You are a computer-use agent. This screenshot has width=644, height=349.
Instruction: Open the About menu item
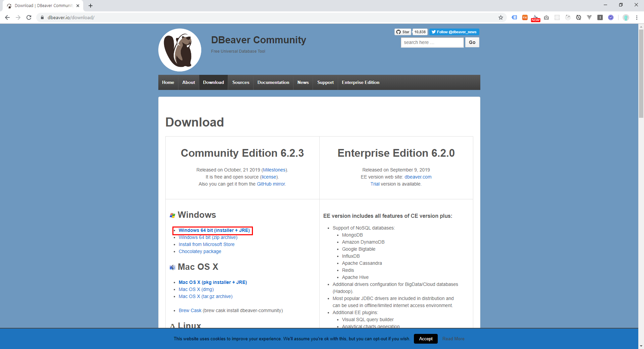[x=189, y=82]
